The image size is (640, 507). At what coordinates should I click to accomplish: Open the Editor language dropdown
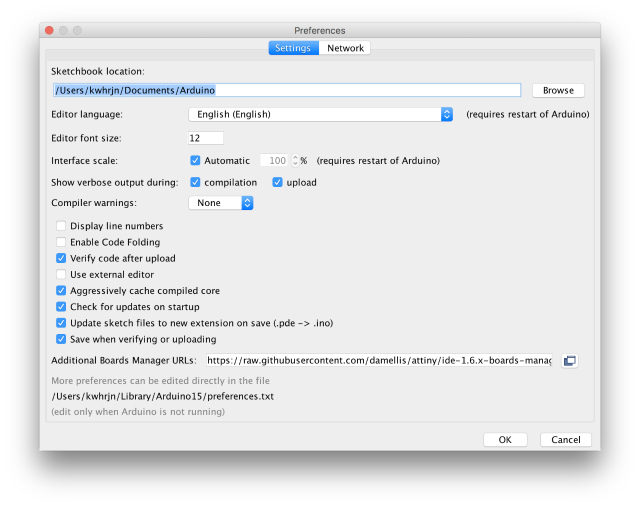[320, 114]
